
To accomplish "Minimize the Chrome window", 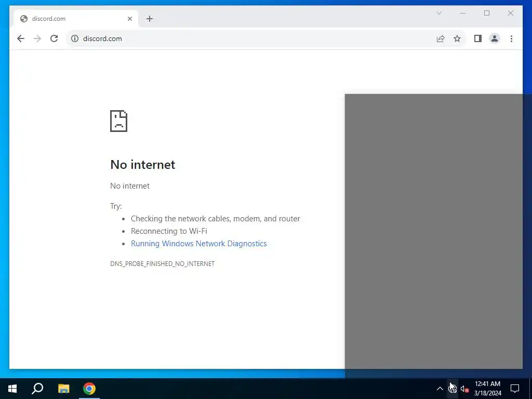I will pos(463,13).
